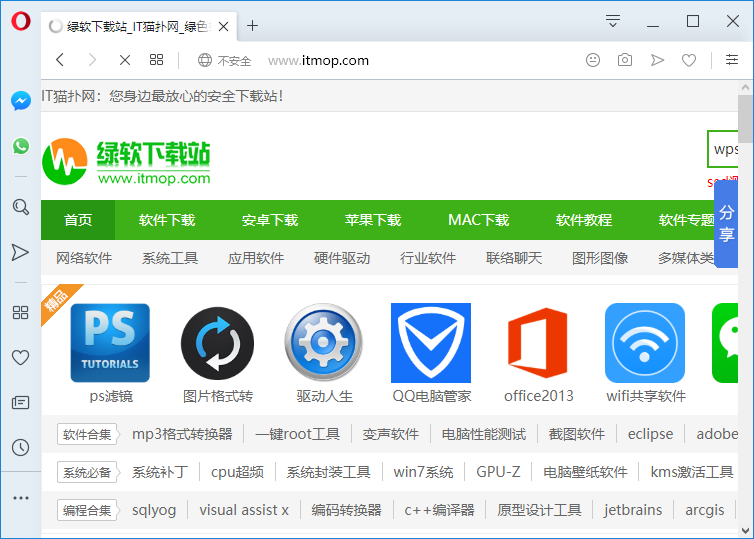Screen dimensions: 754x539
Task: Open the eclipse link
Action: point(650,434)
